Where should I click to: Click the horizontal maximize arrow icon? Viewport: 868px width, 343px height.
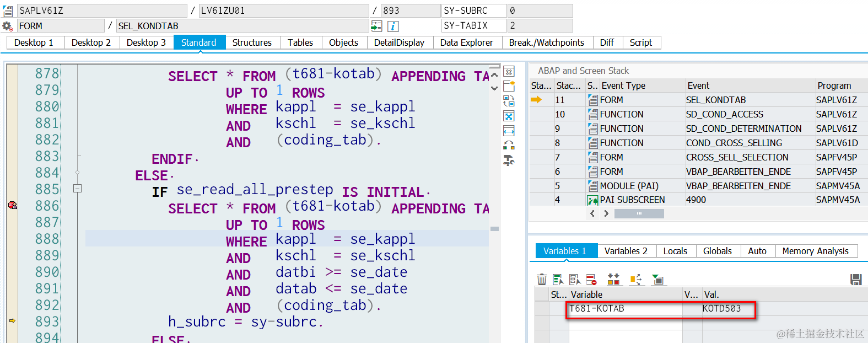[509, 131]
